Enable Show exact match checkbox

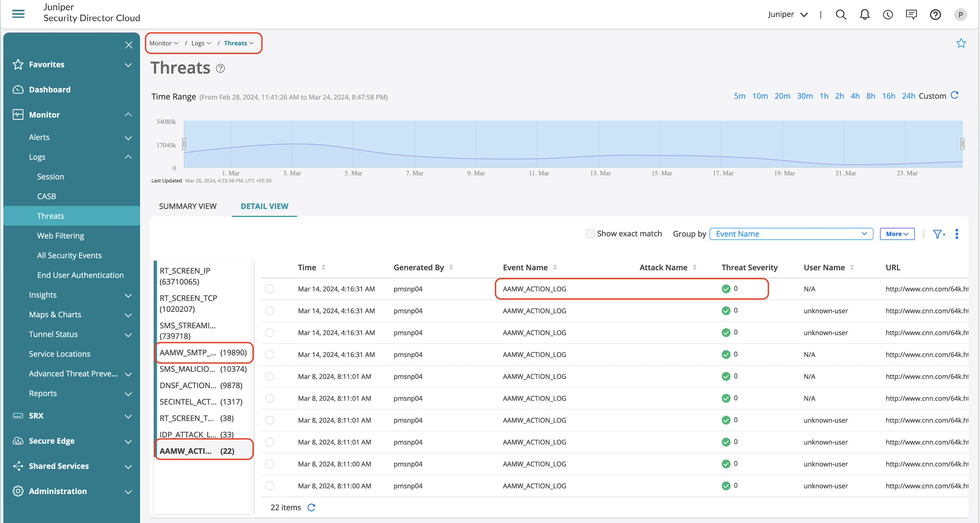pyautogui.click(x=590, y=234)
